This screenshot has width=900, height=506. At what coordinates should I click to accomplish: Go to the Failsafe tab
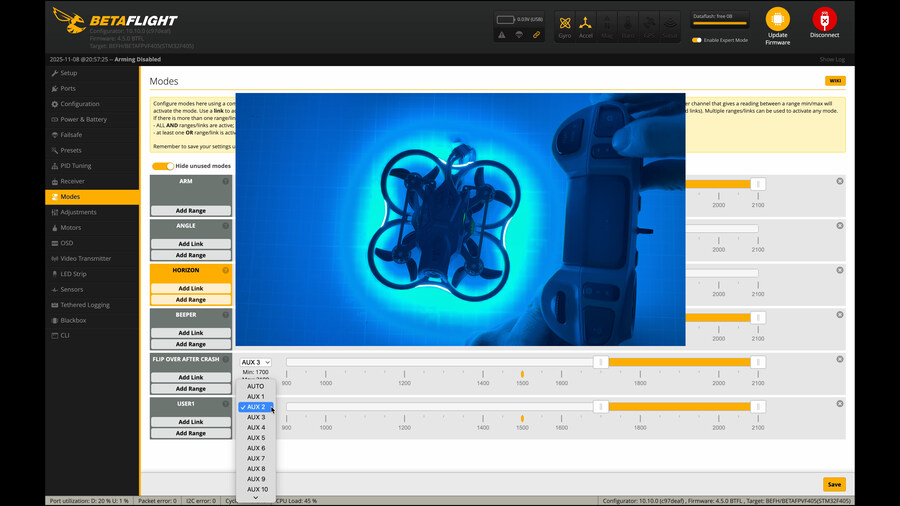pyautogui.click(x=71, y=135)
